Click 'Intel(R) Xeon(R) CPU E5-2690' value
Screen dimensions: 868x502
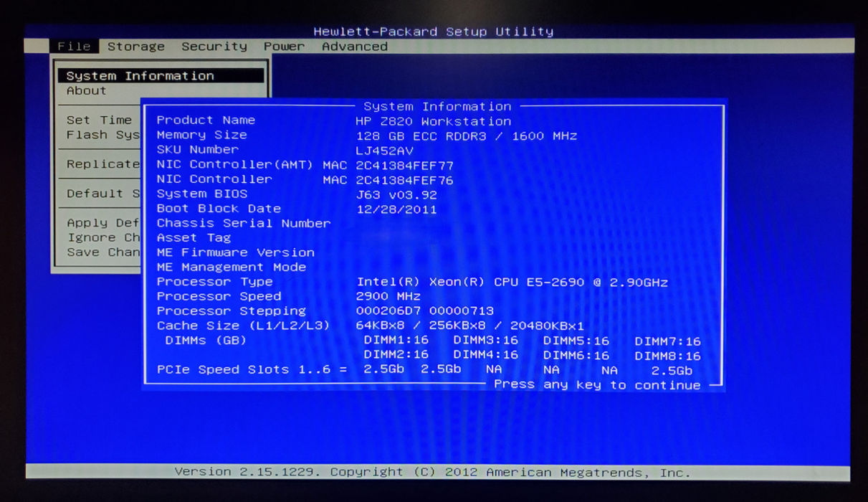click(471, 283)
